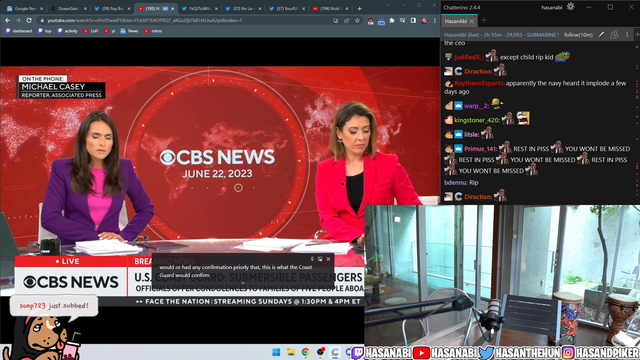640x360 pixels.
Task: Click username kingstoner_420 in chat
Action: click(x=477, y=120)
